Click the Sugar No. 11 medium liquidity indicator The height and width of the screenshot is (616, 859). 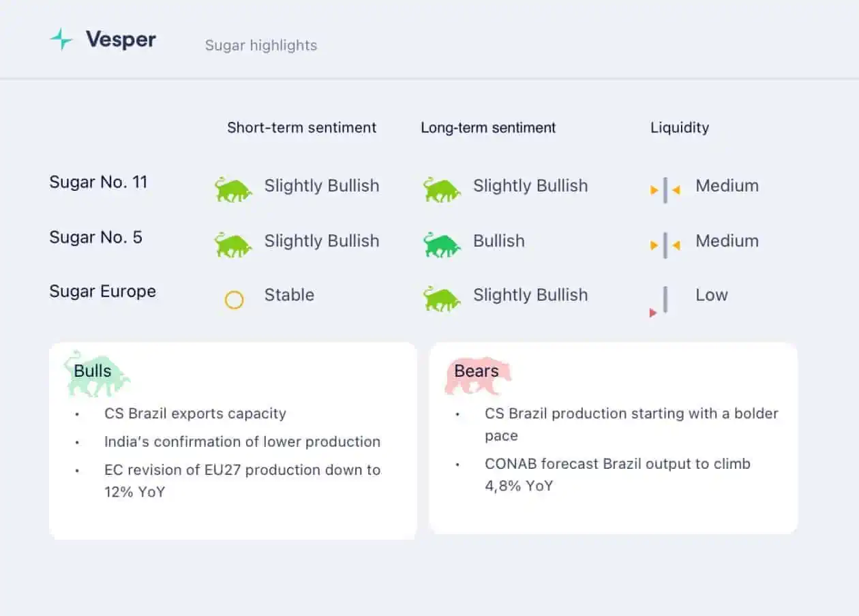point(665,190)
